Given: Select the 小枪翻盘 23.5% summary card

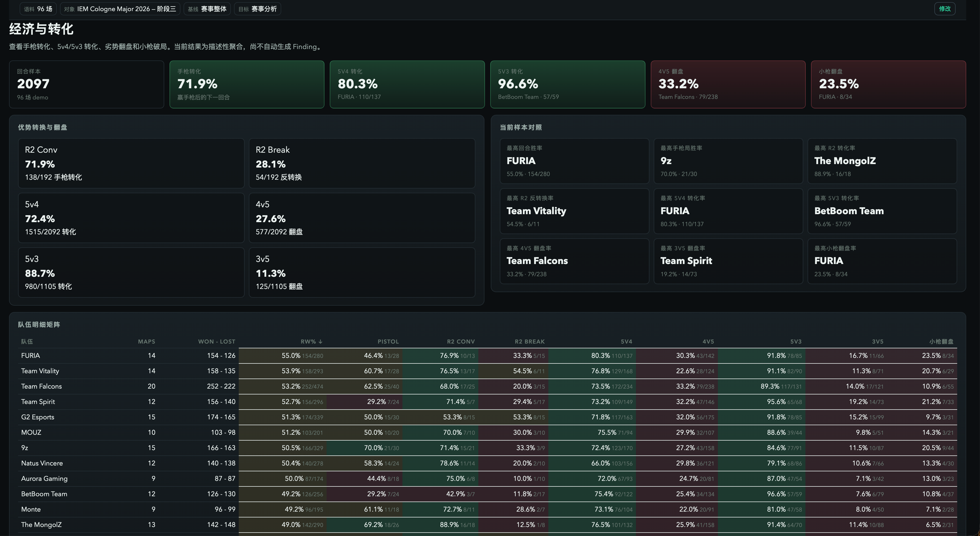Looking at the screenshot, I should pyautogui.click(x=888, y=84).
